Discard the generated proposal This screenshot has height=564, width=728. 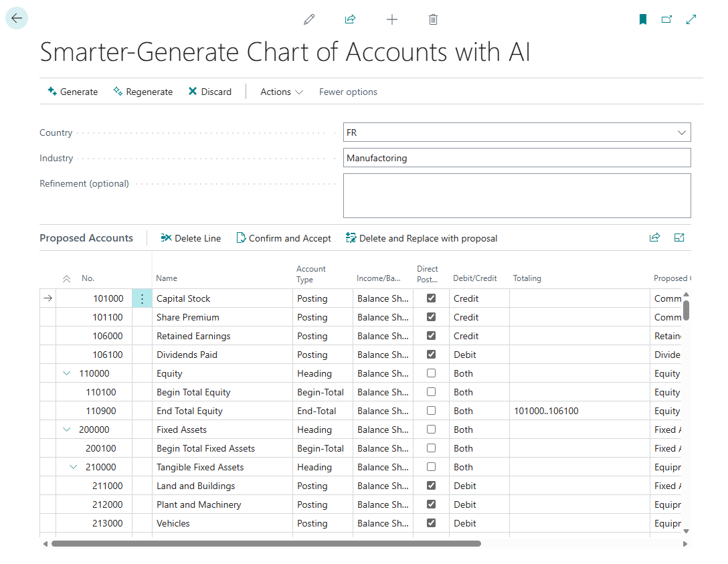point(210,92)
